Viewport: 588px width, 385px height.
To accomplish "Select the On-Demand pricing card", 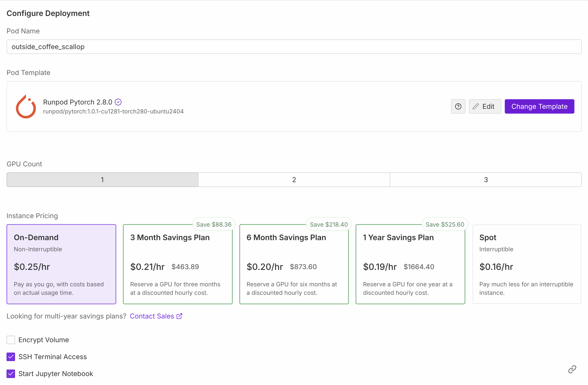I will pos(61,264).
